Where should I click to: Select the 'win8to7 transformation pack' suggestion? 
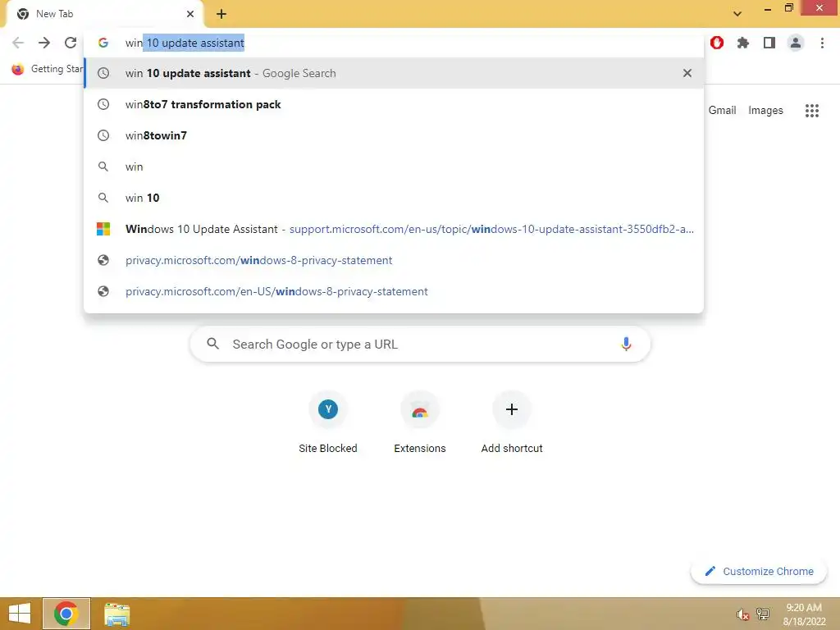pyautogui.click(x=394, y=104)
